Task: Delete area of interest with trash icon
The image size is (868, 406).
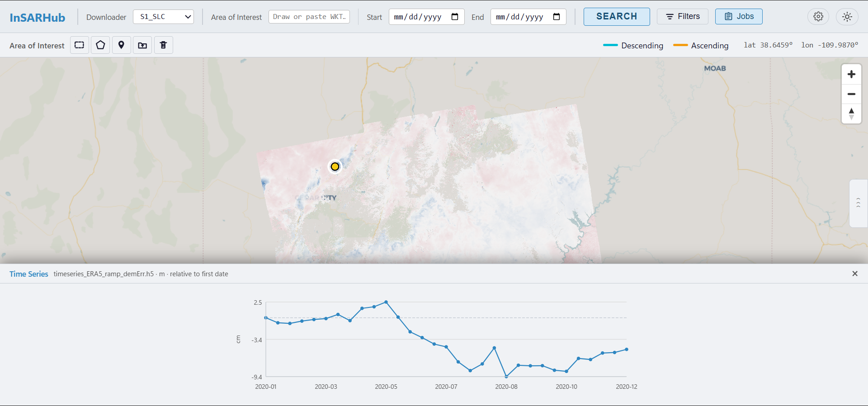Action: (163, 45)
